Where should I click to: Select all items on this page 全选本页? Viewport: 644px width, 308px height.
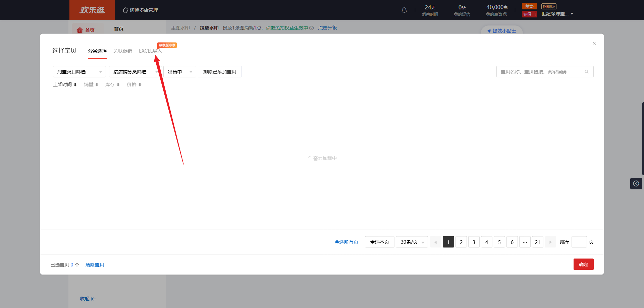[x=379, y=242]
